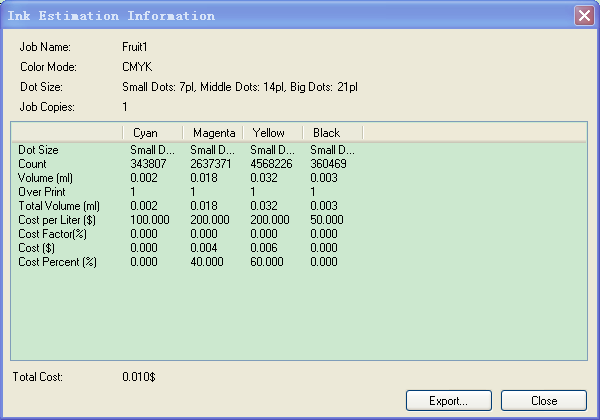Select the Magenta column header
Image resolution: width=600 pixels, height=420 pixels.
coord(212,133)
